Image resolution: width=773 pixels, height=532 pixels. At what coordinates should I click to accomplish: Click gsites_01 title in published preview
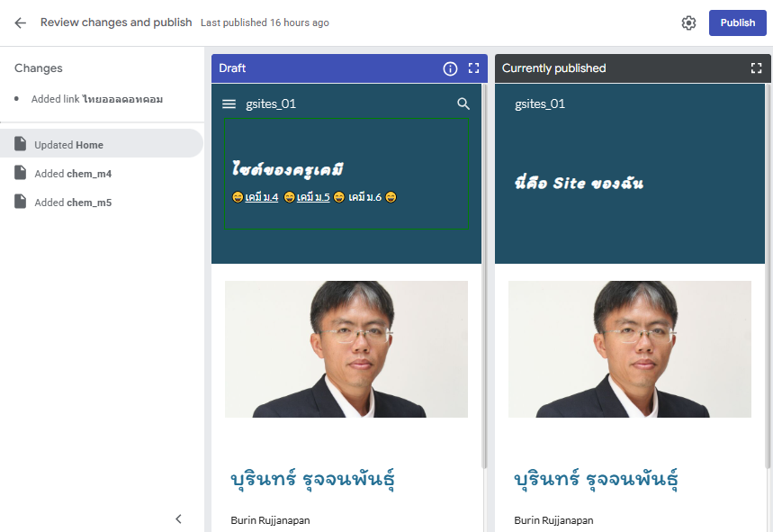pos(540,104)
